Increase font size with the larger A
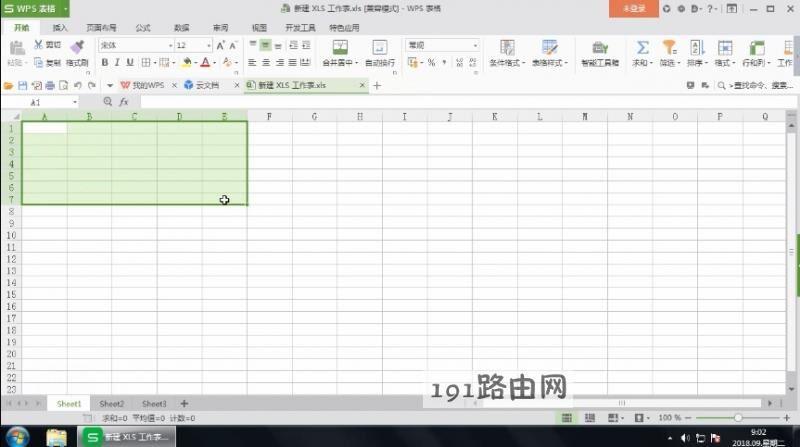 click(220, 45)
